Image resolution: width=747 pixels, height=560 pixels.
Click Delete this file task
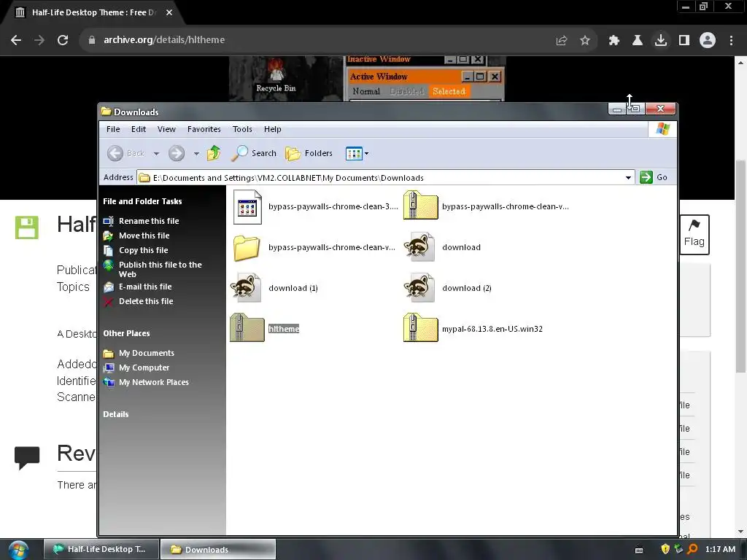coord(146,301)
